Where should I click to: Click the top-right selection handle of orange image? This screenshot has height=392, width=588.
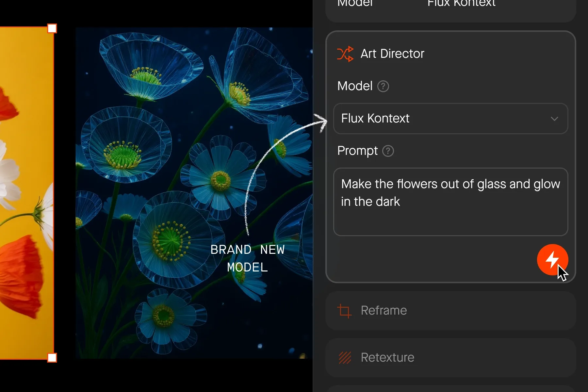point(52,28)
